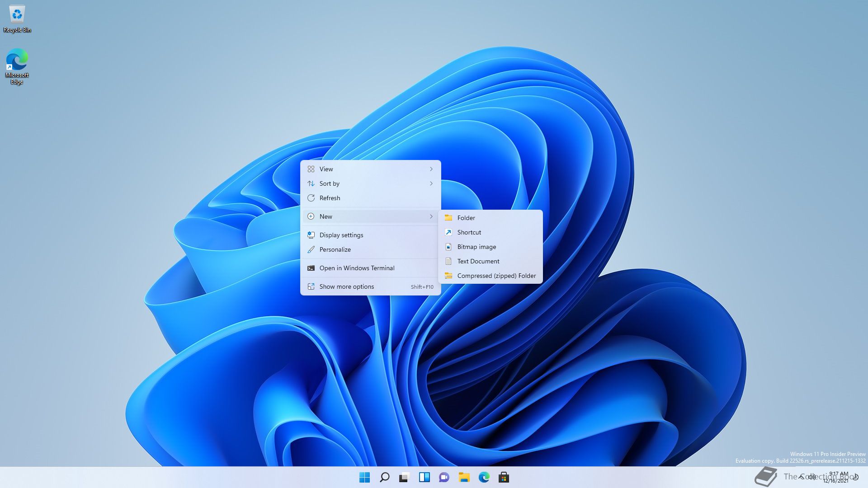Click the Sort by arrows icon
The width and height of the screenshot is (868, 488).
coord(311,183)
